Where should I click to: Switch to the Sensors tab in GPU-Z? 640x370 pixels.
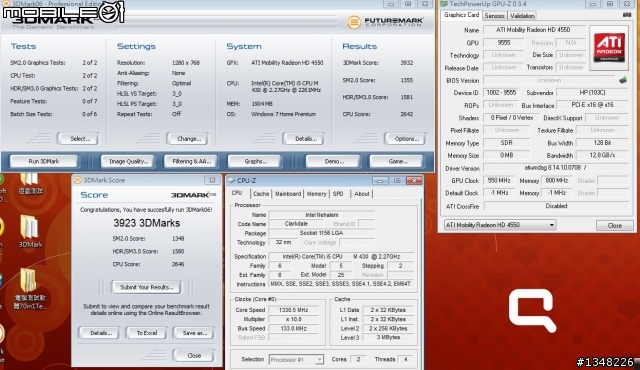pos(494,16)
